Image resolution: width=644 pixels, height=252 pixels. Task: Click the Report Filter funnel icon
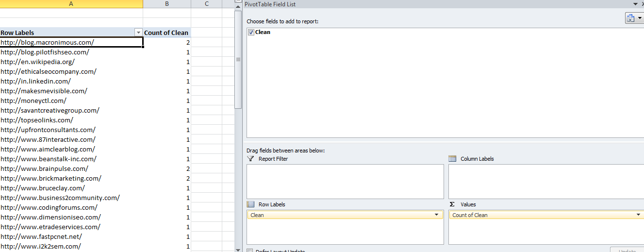click(250, 159)
